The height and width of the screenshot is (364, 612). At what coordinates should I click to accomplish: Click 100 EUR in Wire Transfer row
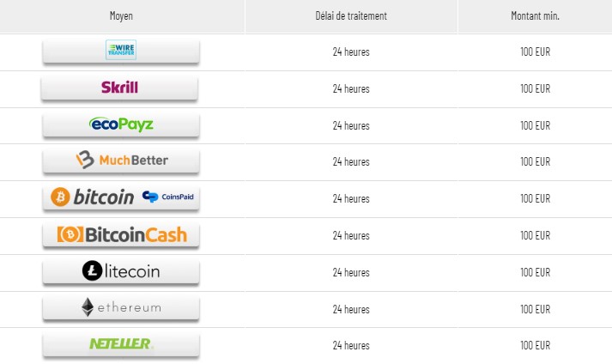(x=535, y=52)
